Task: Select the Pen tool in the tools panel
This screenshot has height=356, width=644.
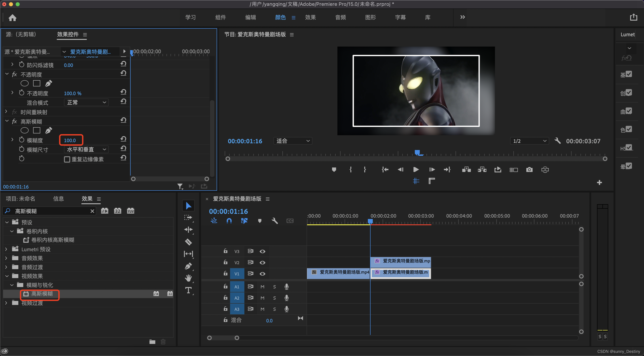Action: click(x=188, y=266)
